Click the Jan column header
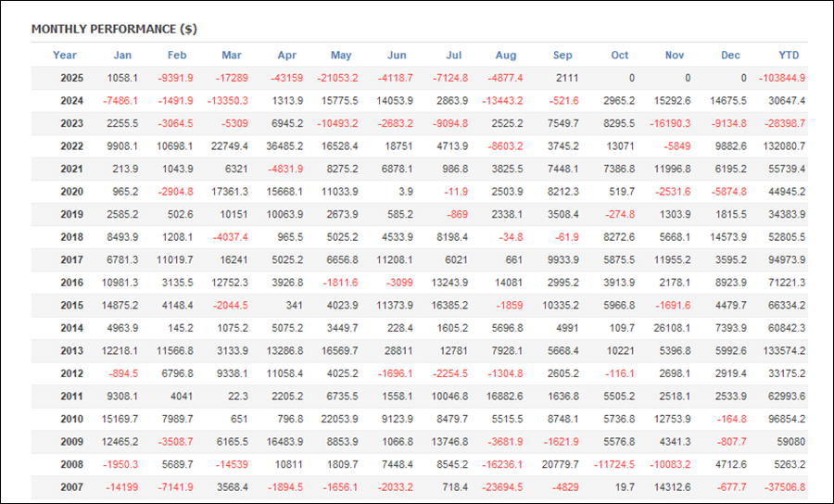 pyautogui.click(x=122, y=56)
